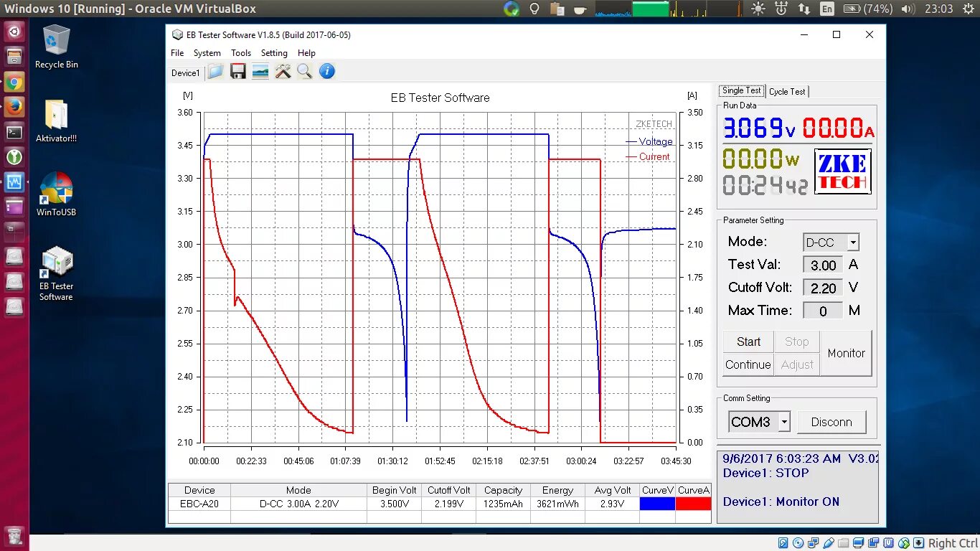Click the 3621mWh energy cell
This screenshot has width=980, height=551.
click(557, 504)
